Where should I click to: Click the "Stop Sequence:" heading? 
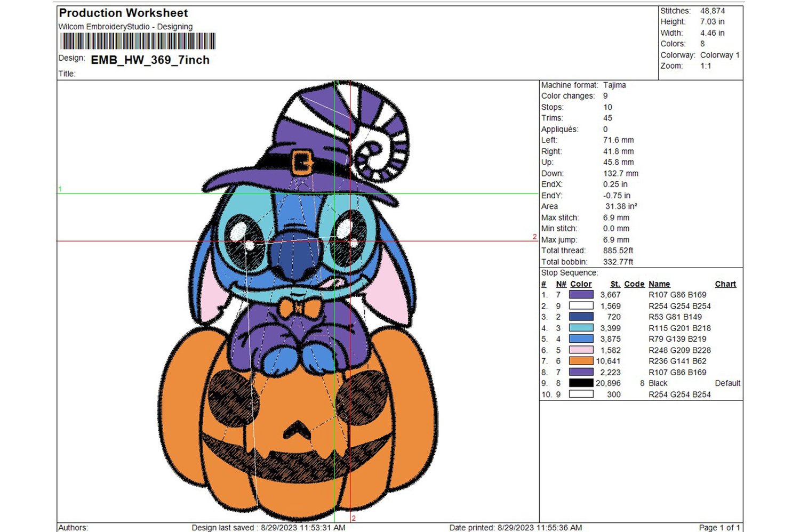[x=570, y=272]
